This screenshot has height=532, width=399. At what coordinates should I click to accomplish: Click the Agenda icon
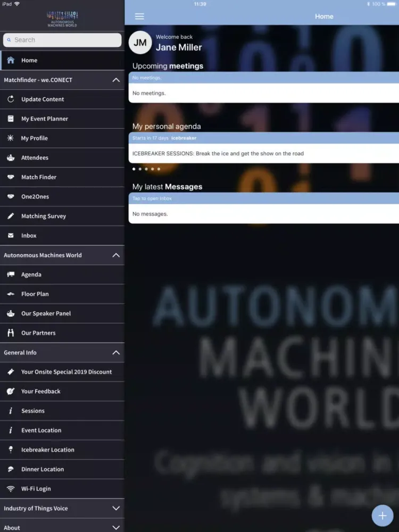click(x=11, y=274)
